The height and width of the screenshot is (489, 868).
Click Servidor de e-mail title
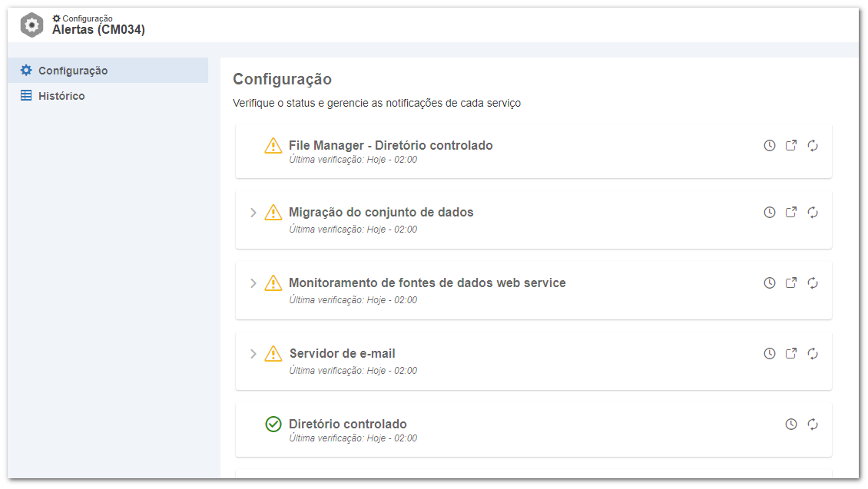[x=342, y=353]
